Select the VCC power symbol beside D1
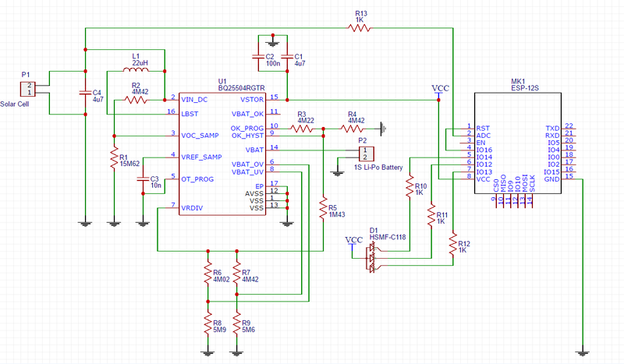This screenshot has height=364, width=624. (354, 240)
